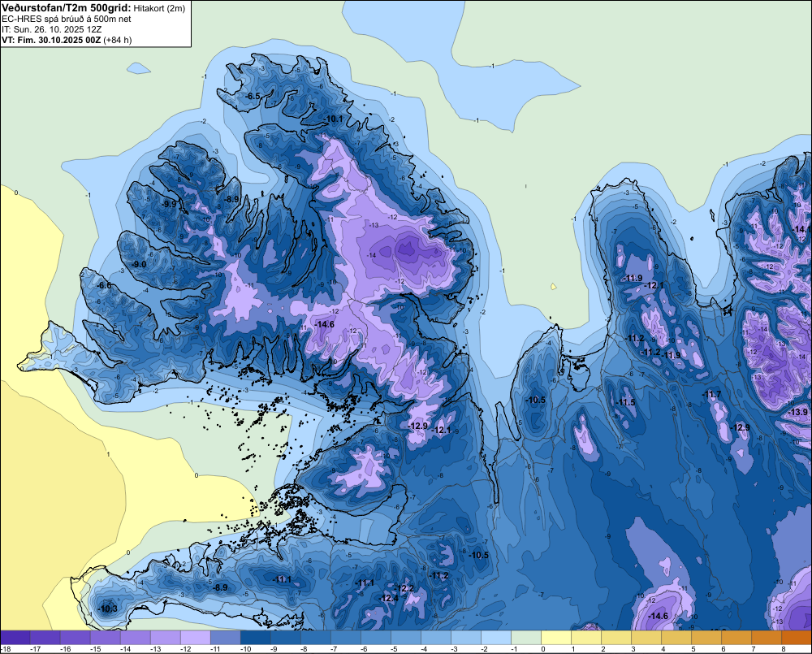This screenshot has height=654, width=812.
Task: Click the legend color swatch labeled 5
Action: 706,638
